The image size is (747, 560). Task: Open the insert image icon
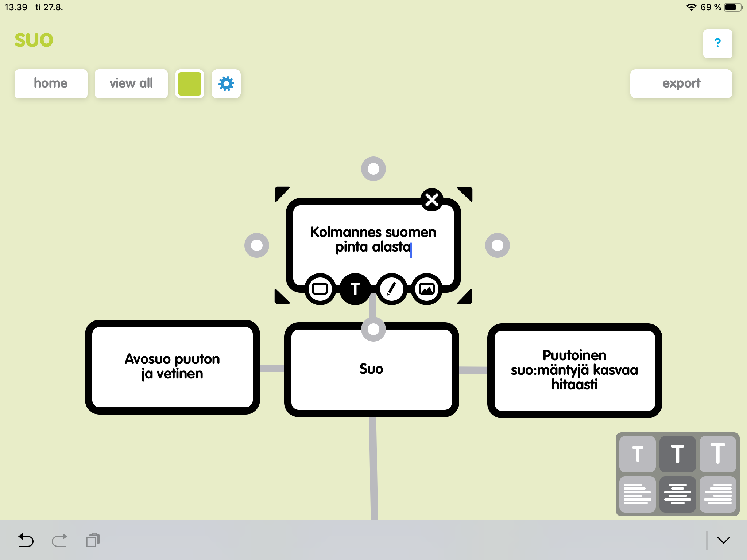tap(427, 289)
